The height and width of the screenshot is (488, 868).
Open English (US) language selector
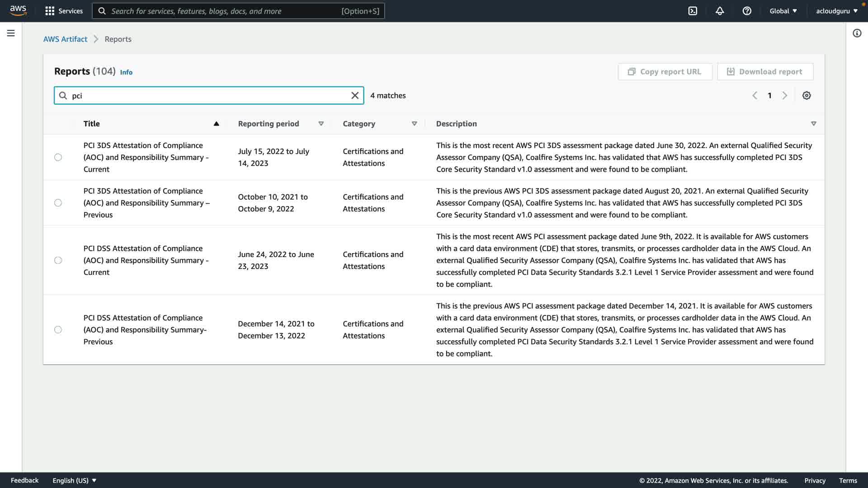(74, 480)
